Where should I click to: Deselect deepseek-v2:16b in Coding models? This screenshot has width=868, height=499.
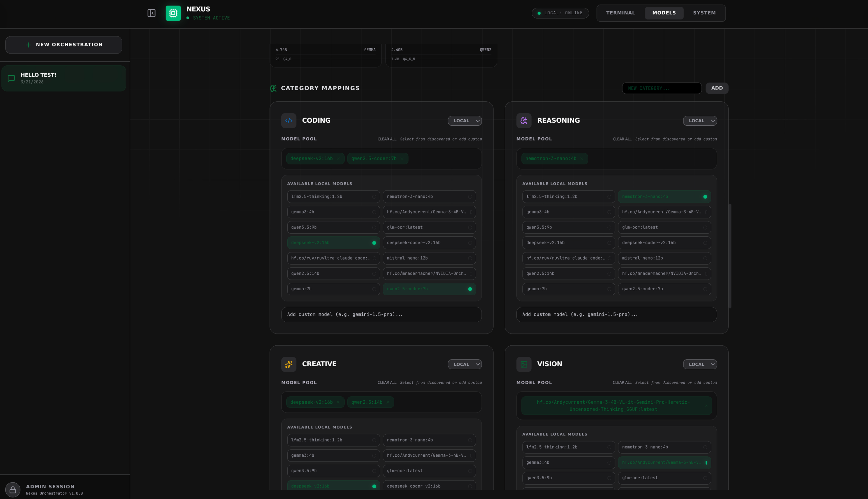click(333, 243)
